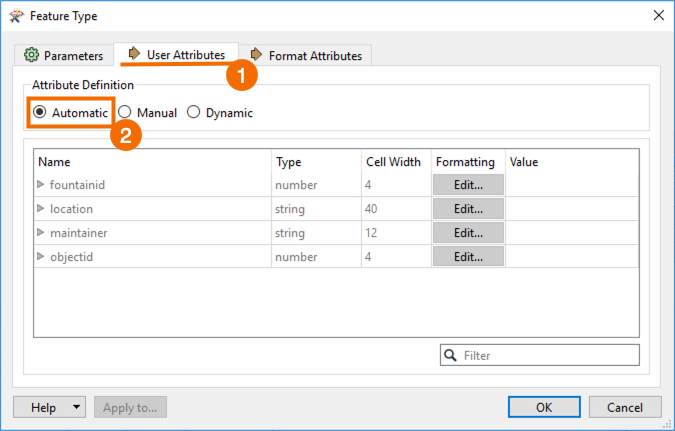Screen dimensions: 675x431
Task: Click the Filter search field
Action: tap(540, 355)
